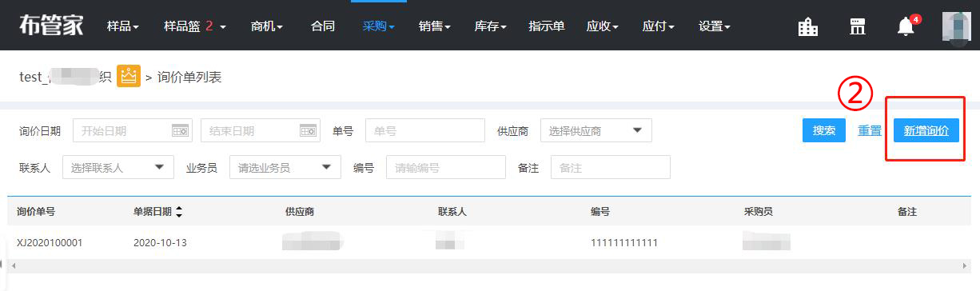Viewport: 980px width, 291px height.
Task: Open the user avatar menu
Action: pos(956,26)
